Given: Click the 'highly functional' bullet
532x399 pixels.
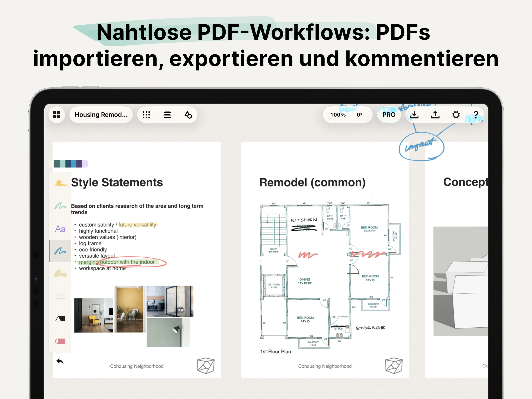Looking at the screenshot, I should (98, 231).
